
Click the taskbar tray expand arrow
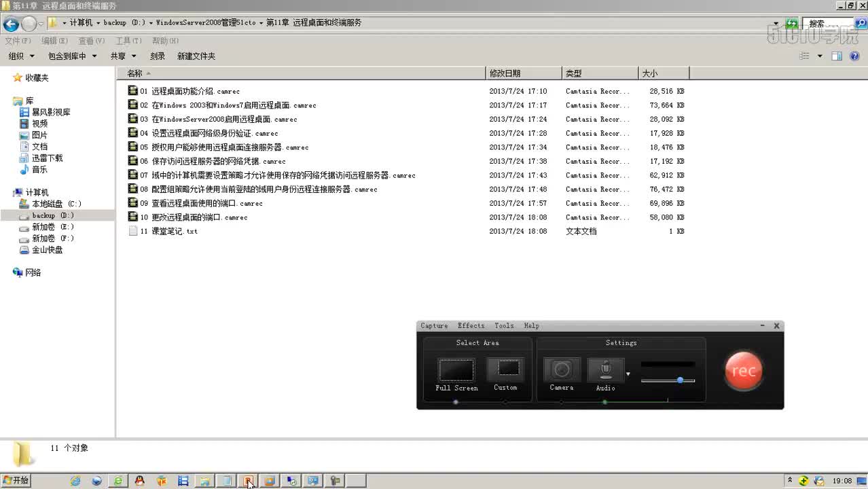click(790, 480)
